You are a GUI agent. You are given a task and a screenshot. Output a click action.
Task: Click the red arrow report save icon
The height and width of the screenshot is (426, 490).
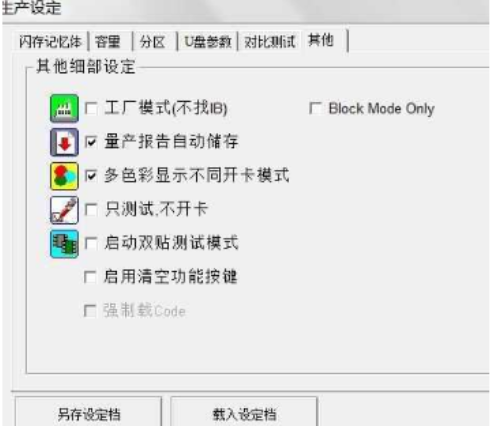pyautogui.click(x=64, y=142)
